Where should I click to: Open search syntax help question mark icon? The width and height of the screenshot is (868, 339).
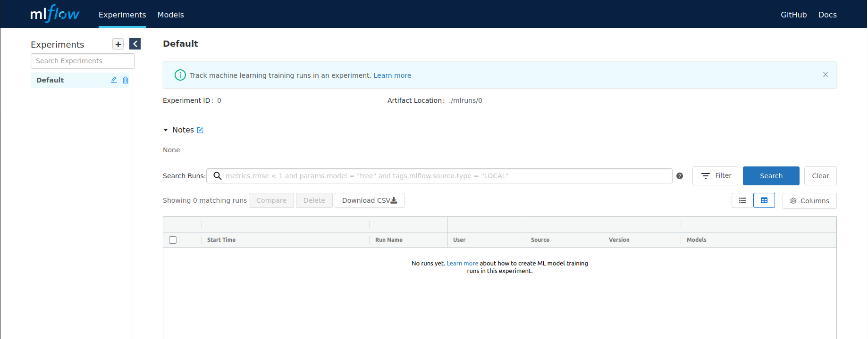tap(680, 176)
